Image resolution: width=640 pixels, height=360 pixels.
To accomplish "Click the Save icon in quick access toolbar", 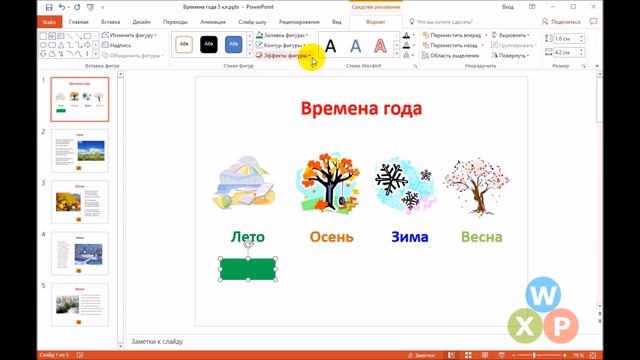I will coord(49,7).
